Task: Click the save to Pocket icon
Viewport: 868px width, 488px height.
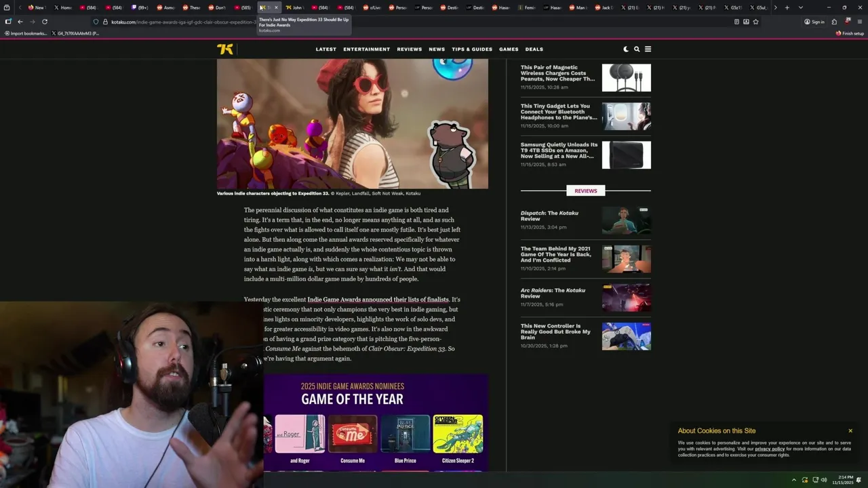Action: pyautogui.click(x=746, y=22)
